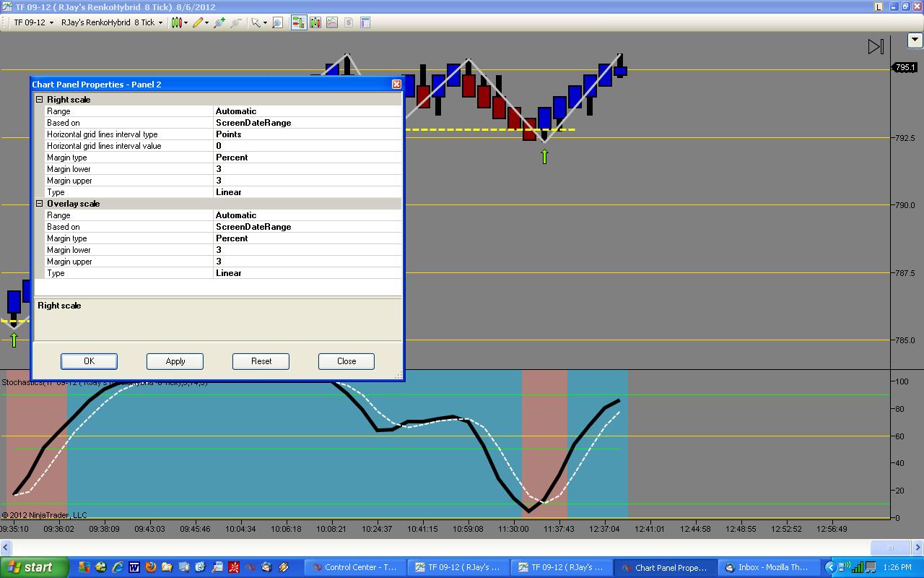Switch to Inbox - Mozilla Thunderbird taskbar button
This screenshot has width=924, height=578.
point(769,567)
